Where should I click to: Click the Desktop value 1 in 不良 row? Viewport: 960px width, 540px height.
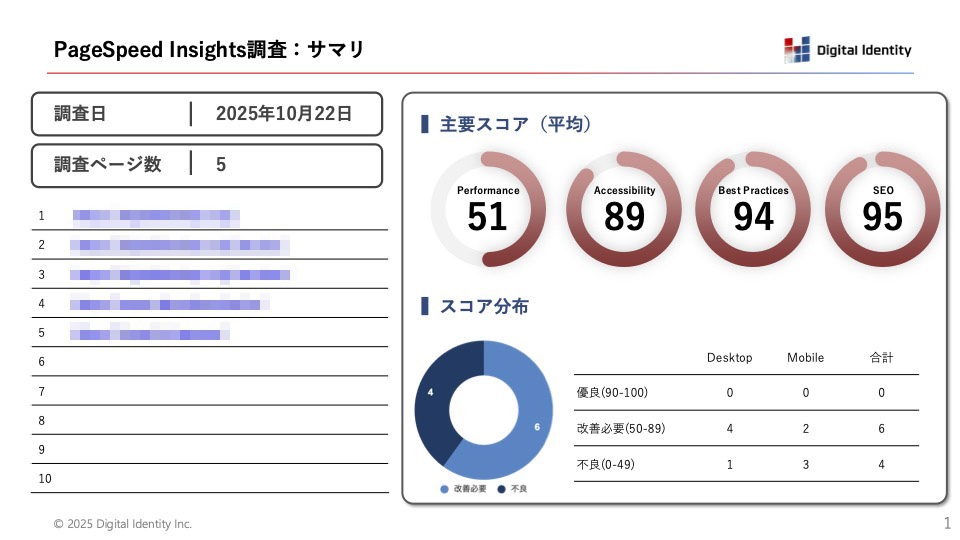point(729,465)
